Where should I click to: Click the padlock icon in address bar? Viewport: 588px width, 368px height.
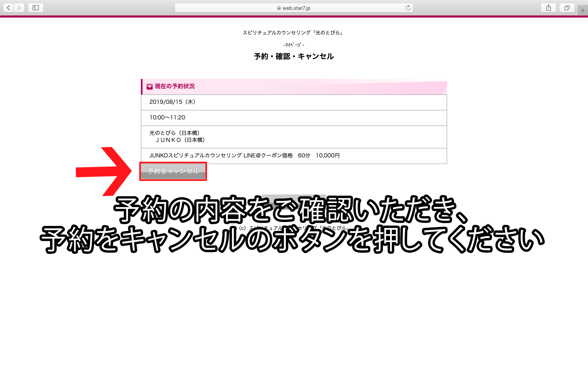279,8
